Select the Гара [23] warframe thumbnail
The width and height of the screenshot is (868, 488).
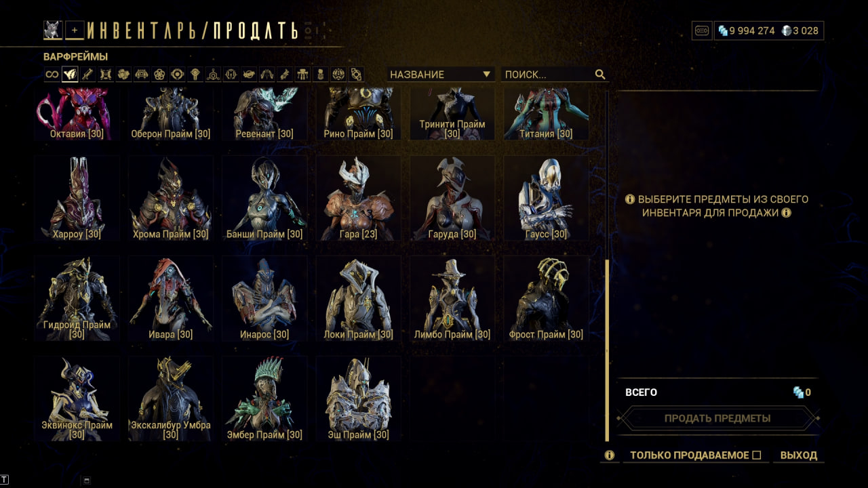tap(358, 199)
